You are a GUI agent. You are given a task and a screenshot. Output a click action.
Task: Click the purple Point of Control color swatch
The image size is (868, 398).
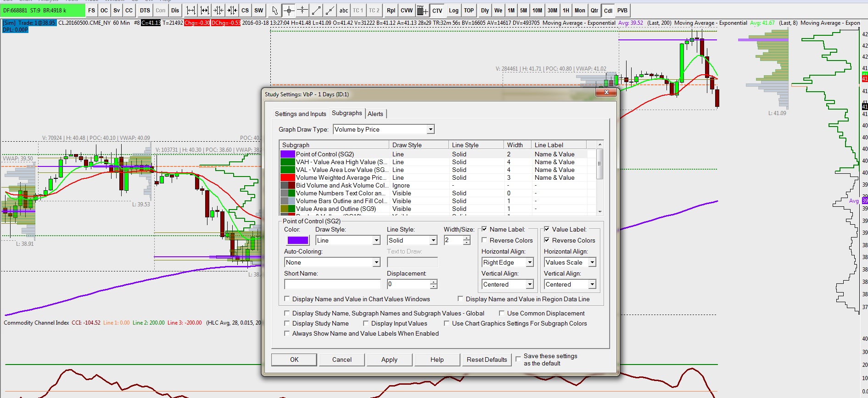tap(297, 240)
